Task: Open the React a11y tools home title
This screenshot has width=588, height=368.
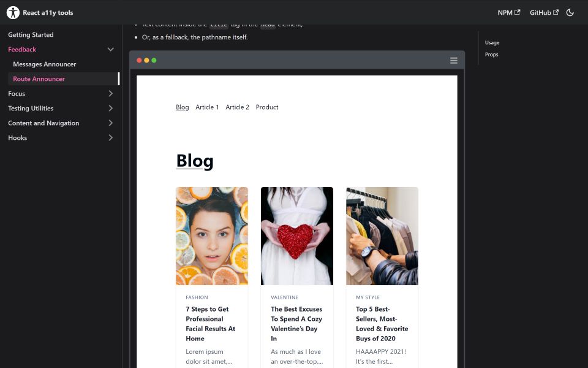Action: pyautogui.click(x=48, y=12)
